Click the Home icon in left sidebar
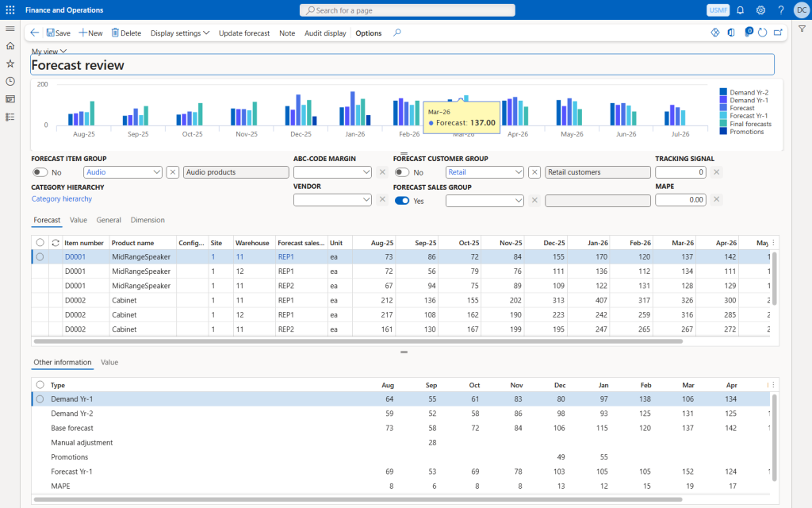Viewport: 812px width, 508px height. tap(10, 46)
